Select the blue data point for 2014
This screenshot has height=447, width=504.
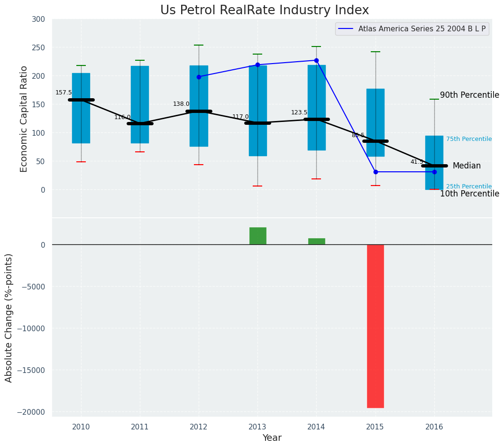pos(316,60)
